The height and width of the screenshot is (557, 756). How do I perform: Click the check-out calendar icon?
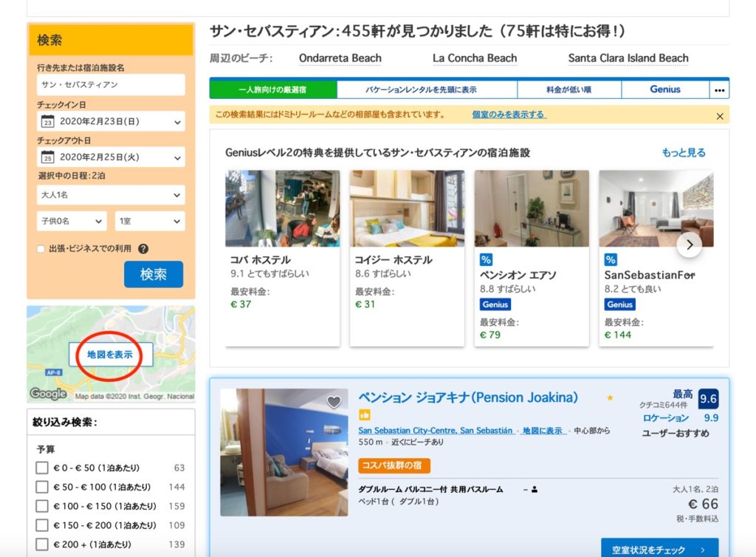click(x=47, y=157)
